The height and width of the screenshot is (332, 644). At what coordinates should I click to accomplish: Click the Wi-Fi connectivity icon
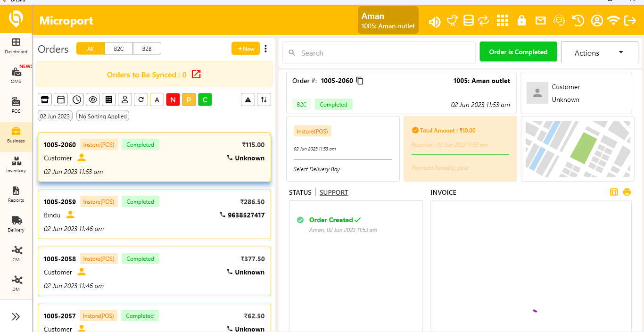pyautogui.click(x=613, y=20)
